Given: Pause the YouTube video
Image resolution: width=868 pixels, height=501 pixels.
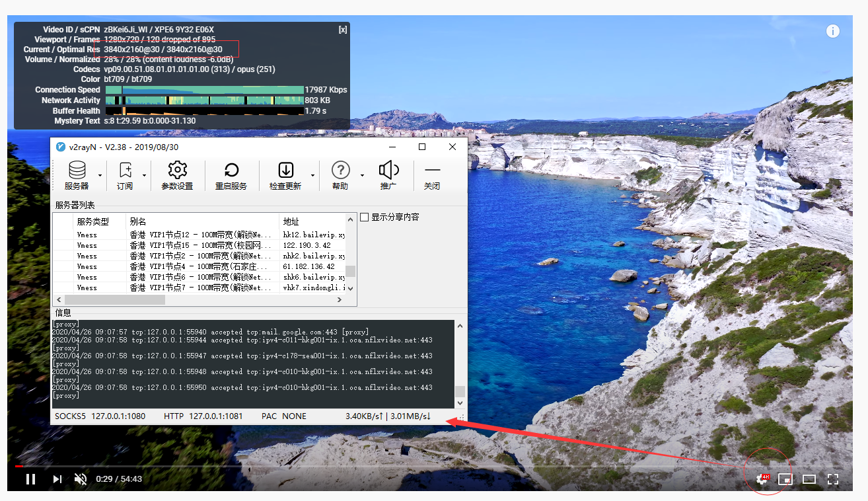Looking at the screenshot, I should 30,479.
